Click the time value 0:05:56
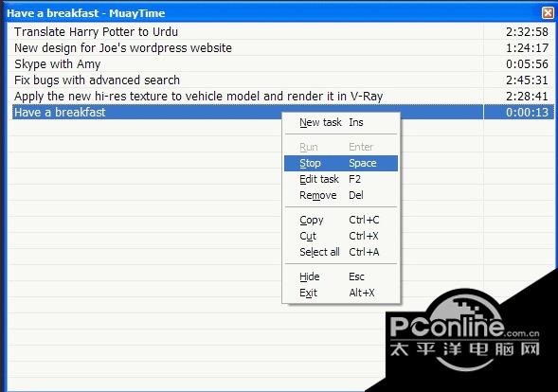This screenshot has height=392, width=558. pyautogui.click(x=527, y=64)
